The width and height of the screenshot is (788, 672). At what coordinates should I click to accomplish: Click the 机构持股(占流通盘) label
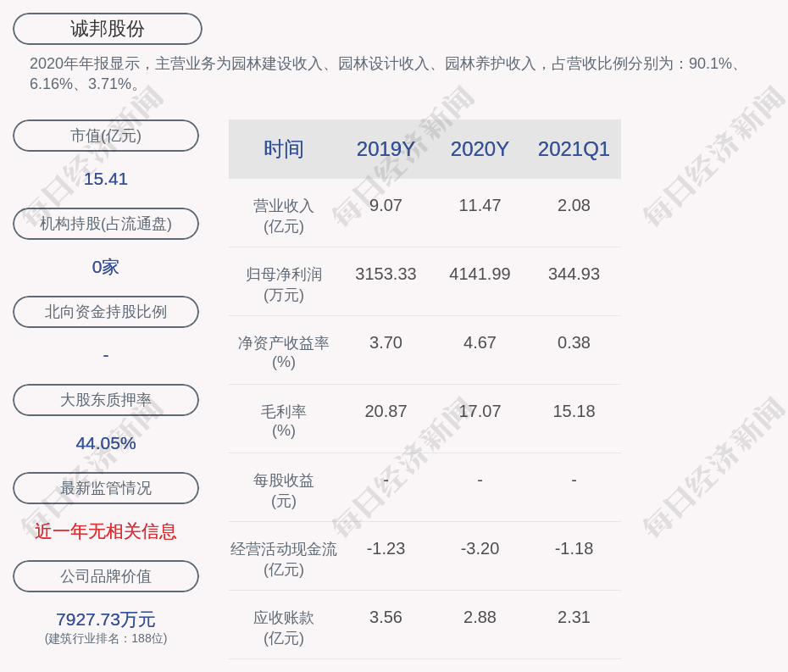(106, 224)
